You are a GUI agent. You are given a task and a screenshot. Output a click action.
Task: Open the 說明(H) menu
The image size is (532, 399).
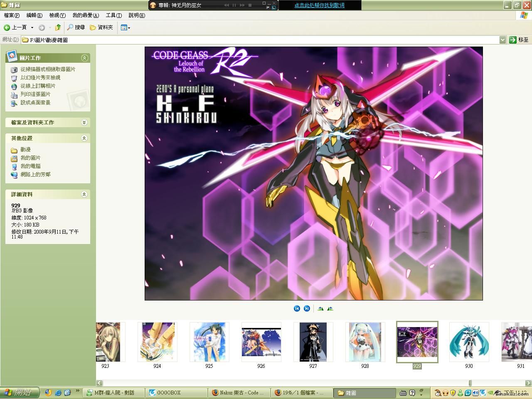pos(137,15)
